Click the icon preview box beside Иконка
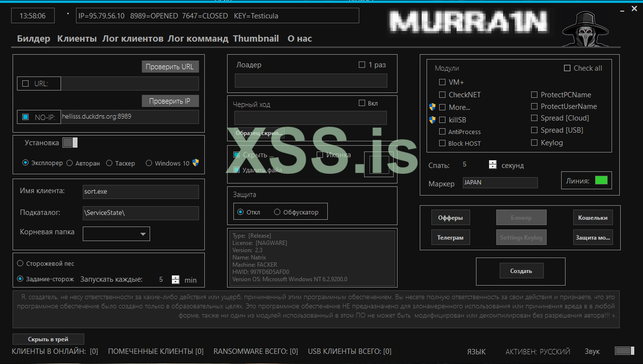643x364 pixels. click(x=379, y=165)
